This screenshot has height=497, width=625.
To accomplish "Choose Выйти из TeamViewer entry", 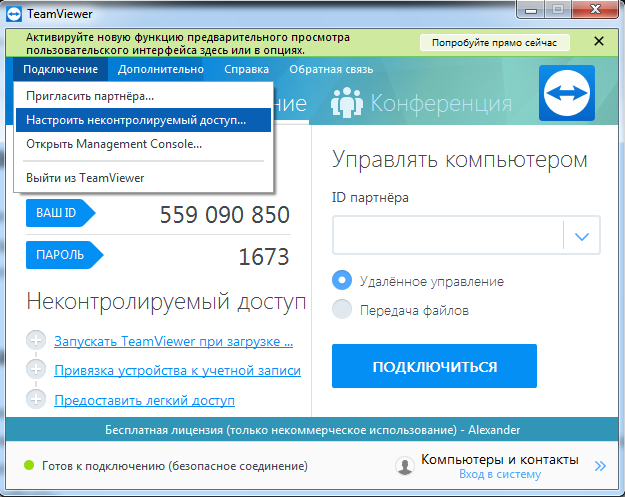I will coord(143,178).
